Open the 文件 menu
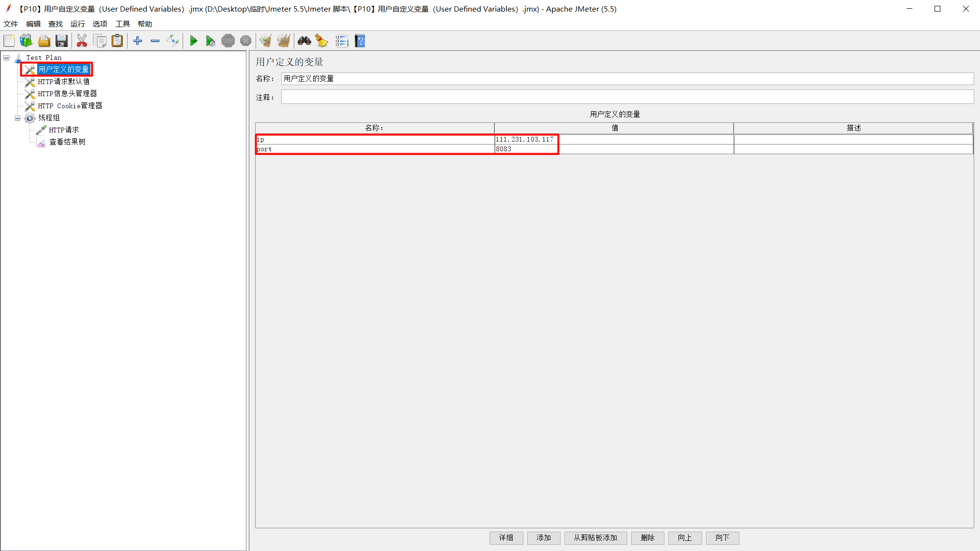 (x=11, y=24)
